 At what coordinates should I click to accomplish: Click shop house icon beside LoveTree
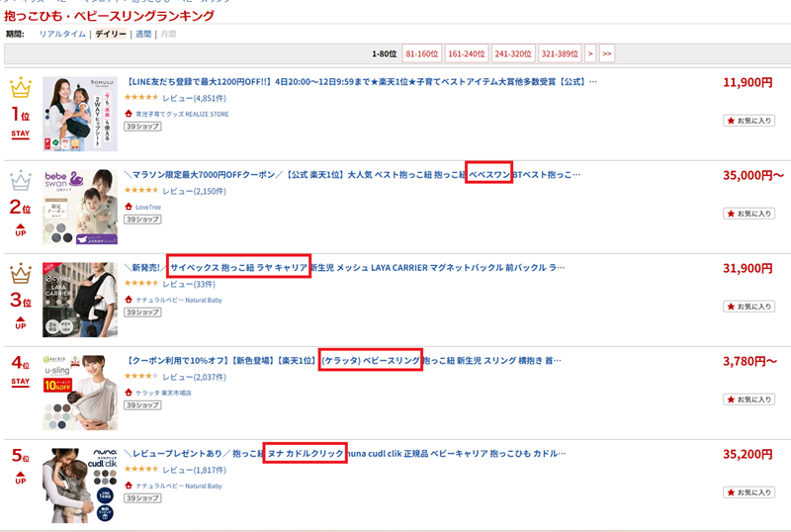(129, 207)
